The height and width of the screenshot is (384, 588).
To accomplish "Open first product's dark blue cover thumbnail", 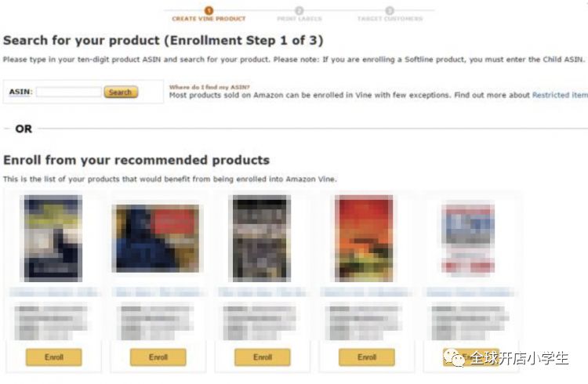I will coord(53,238).
